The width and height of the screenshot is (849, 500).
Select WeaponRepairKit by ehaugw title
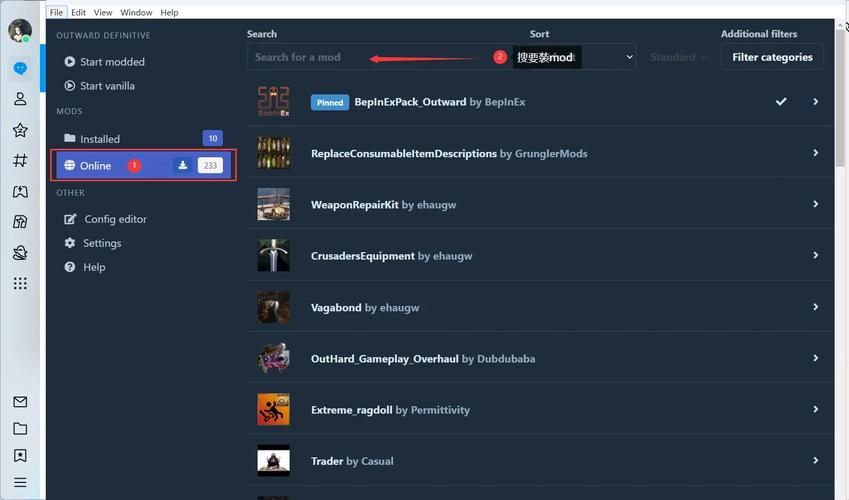click(383, 205)
